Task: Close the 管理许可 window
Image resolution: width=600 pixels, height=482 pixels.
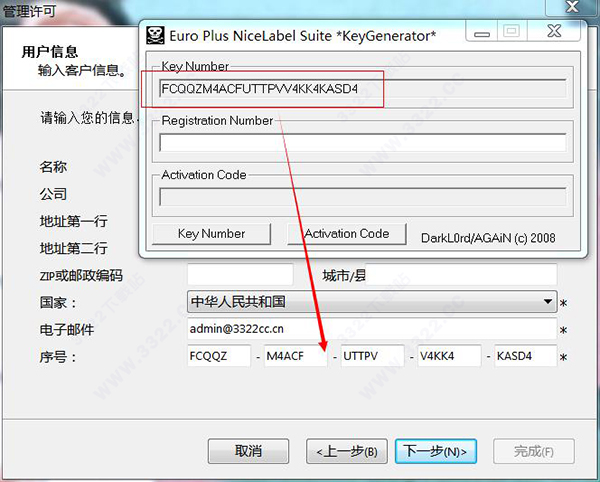Action: (x=572, y=7)
